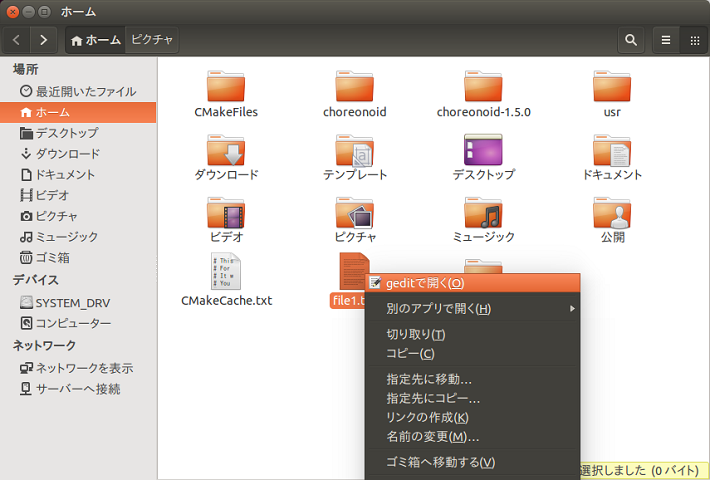Click the forward navigation arrow
The width and height of the screenshot is (710, 480).
pos(43,40)
